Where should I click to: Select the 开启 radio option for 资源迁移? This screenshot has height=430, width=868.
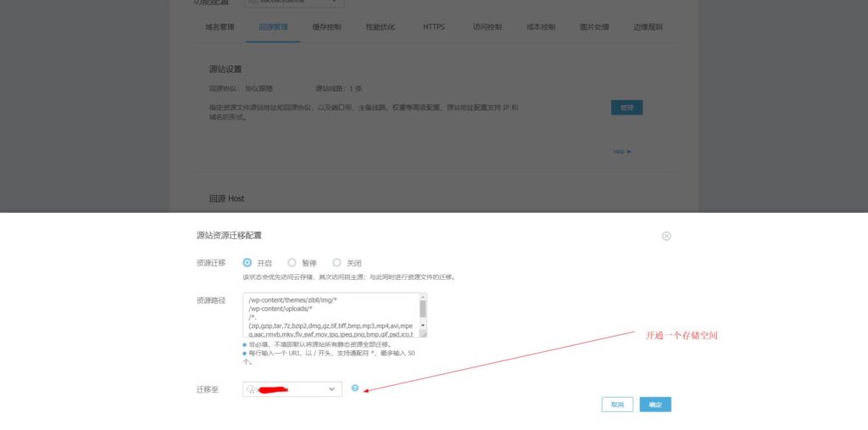247,263
